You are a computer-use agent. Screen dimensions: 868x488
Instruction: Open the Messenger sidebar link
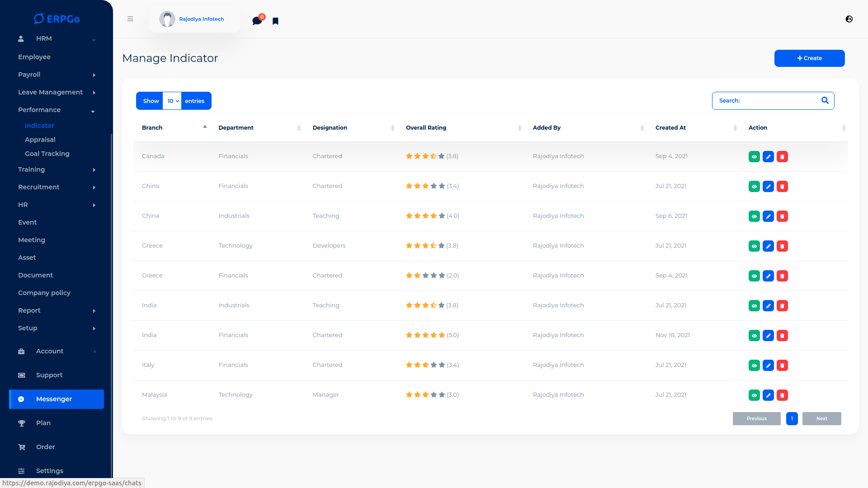[x=57, y=399]
